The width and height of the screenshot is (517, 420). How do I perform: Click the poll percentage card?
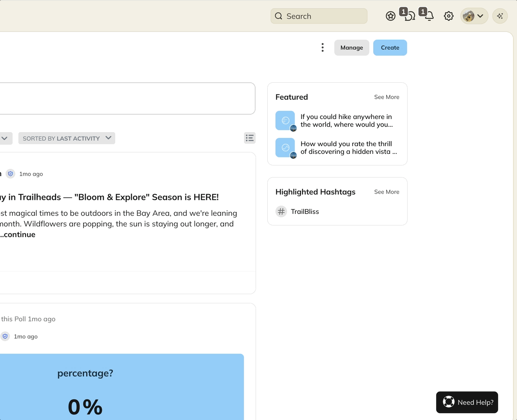tap(122, 387)
